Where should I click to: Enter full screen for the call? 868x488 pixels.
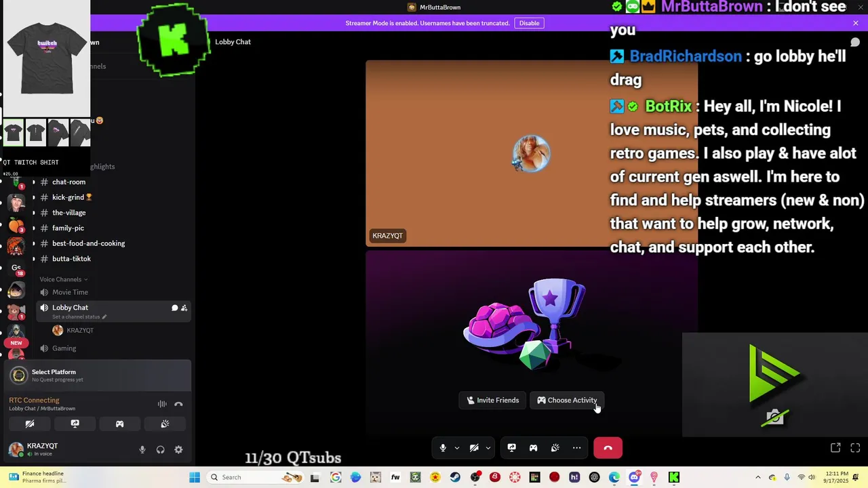pyautogui.click(x=855, y=448)
